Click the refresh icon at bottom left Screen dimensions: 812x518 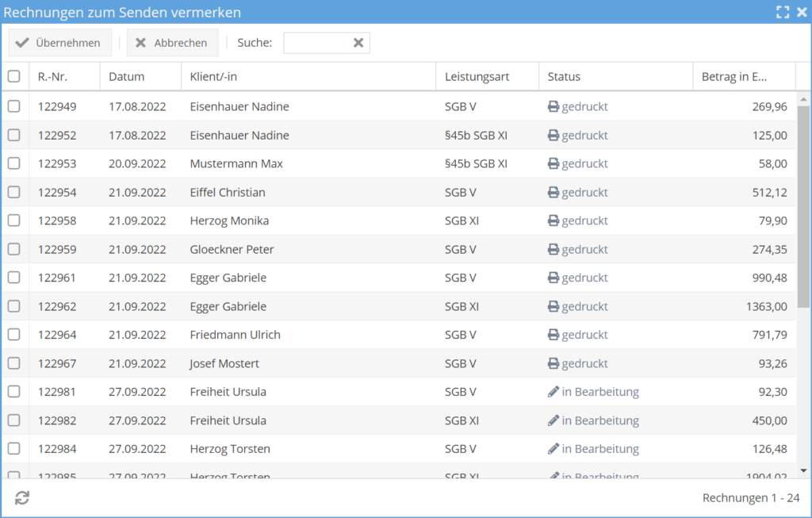22,497
